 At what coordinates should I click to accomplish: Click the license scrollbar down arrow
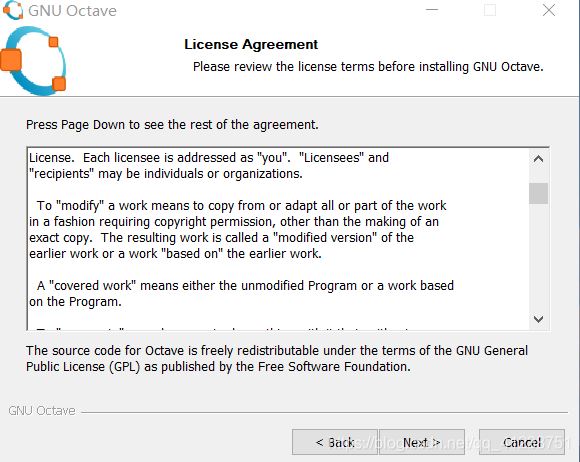click(539, 319)
